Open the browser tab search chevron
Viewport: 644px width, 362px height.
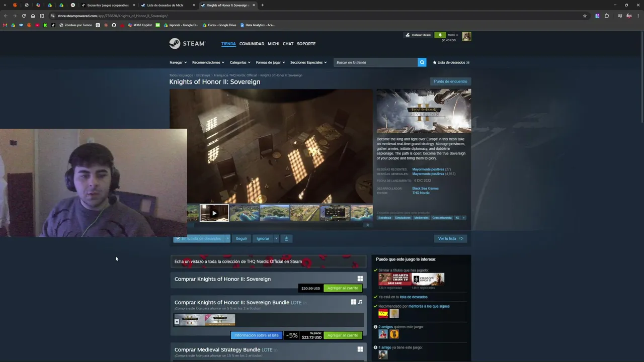pyautogui.click(x=6, y=5)
